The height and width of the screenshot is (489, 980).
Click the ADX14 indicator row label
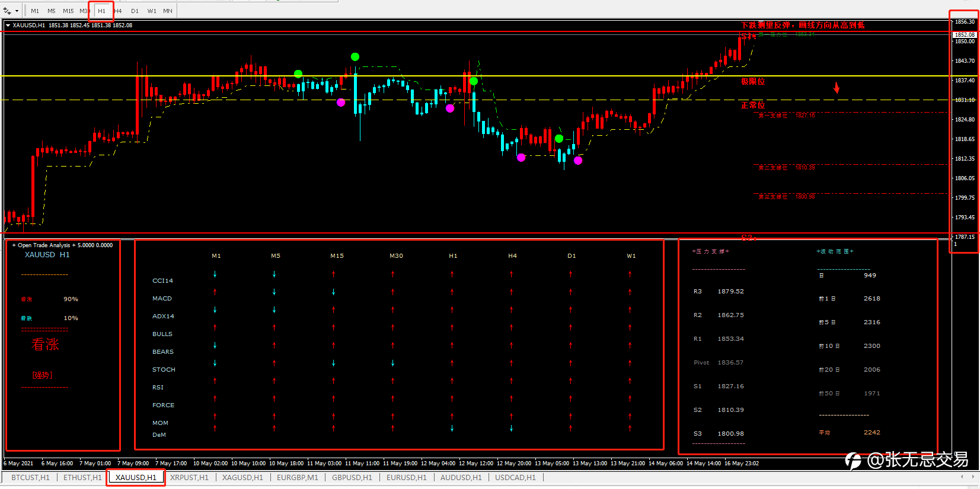tap(163, 317)
